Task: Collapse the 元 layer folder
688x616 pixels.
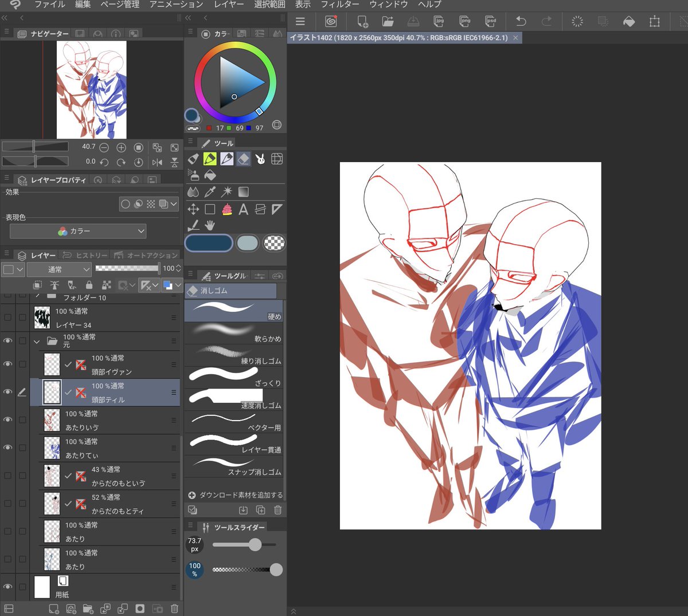Action: point(37,341)
